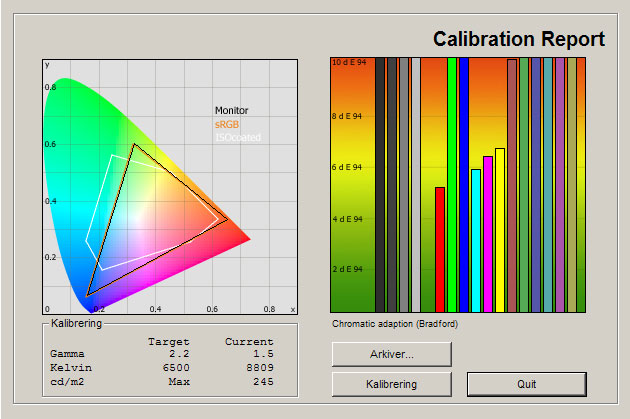Click the cyan bar in chart
630x419 pixels.
point(476,240)
